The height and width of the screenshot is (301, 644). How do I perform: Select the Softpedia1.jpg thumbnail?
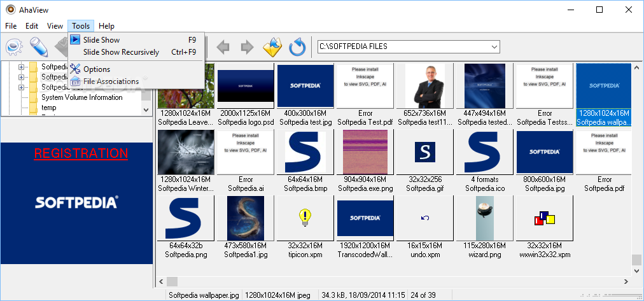pos(246,218)
